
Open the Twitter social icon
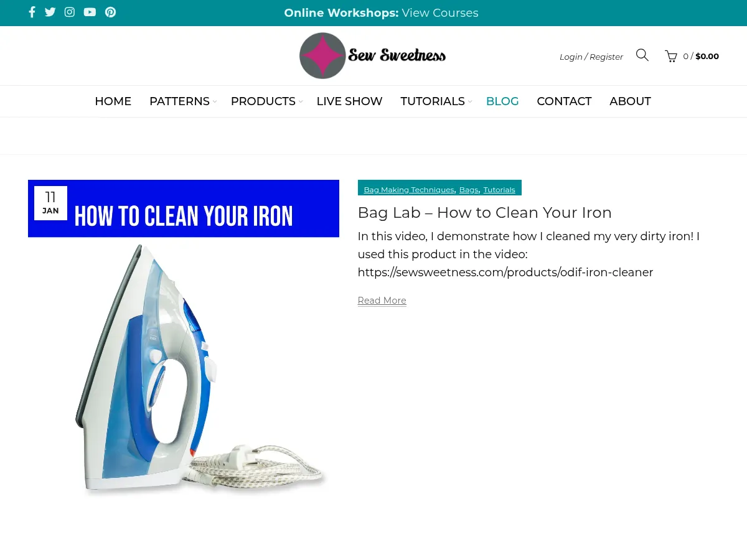50,12
